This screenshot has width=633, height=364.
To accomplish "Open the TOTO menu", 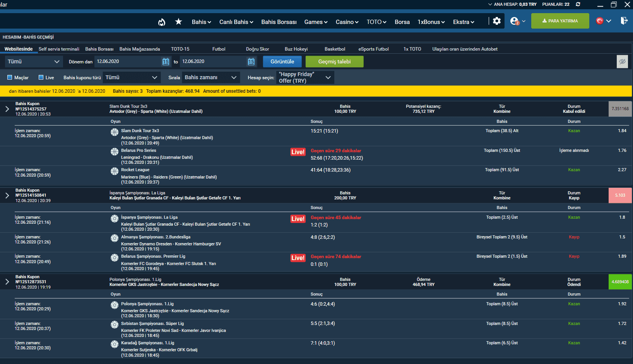I will click(x=377, y=22).
